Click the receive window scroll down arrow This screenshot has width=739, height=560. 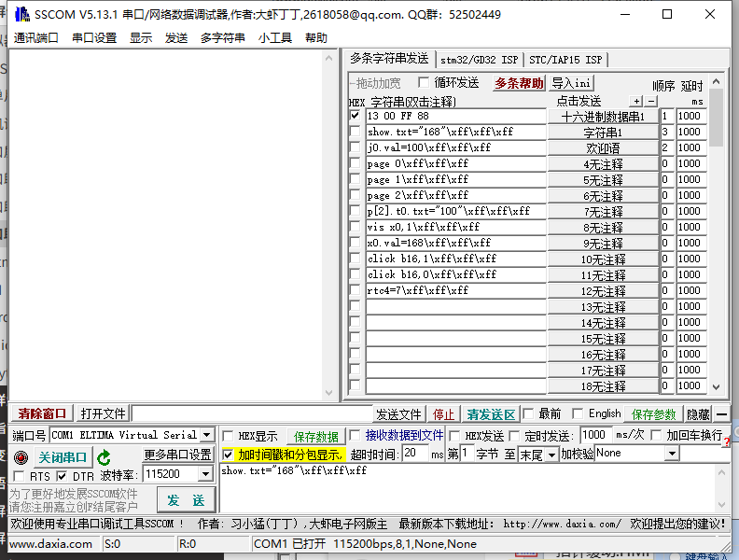(x=329, y=393)
